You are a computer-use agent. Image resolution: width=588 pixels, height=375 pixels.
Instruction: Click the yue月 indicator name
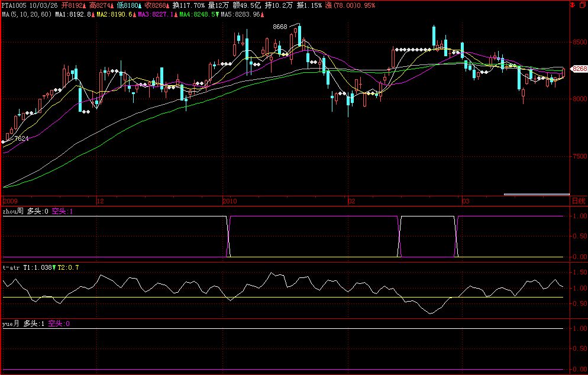click(x=11, y=324)
